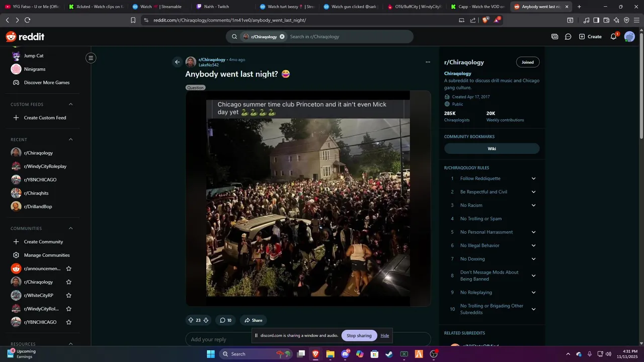
Task: Collapse the Recent section
Action: point(70,140)
